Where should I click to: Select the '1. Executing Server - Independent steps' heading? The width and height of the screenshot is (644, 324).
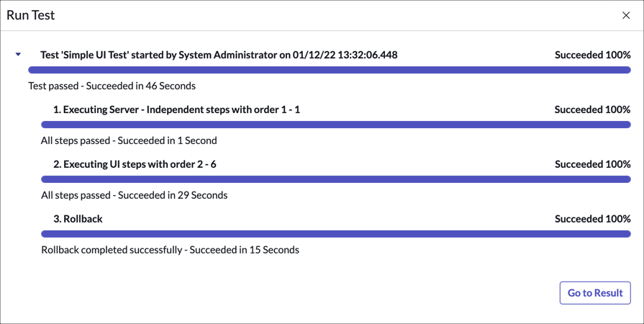[x=176, y=109]
